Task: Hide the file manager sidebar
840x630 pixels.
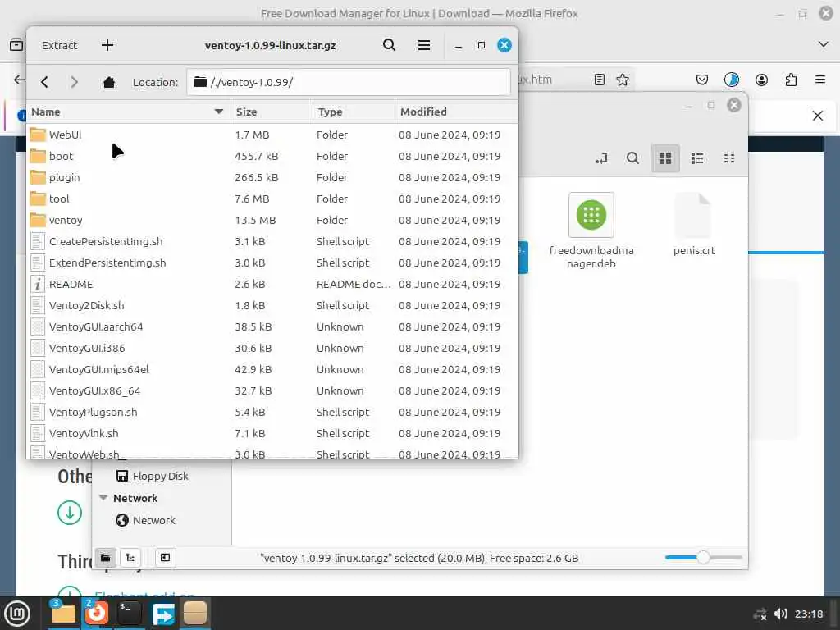Action: point(165,558)
